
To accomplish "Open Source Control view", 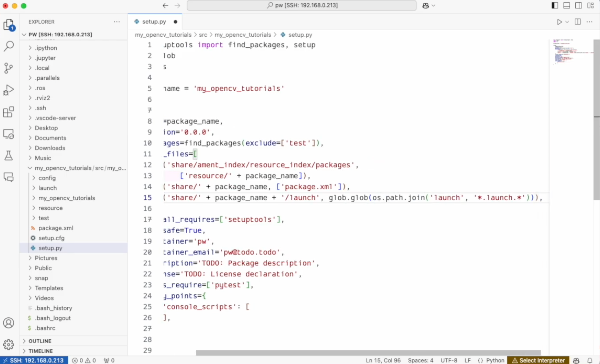I will tap(9, 68).
